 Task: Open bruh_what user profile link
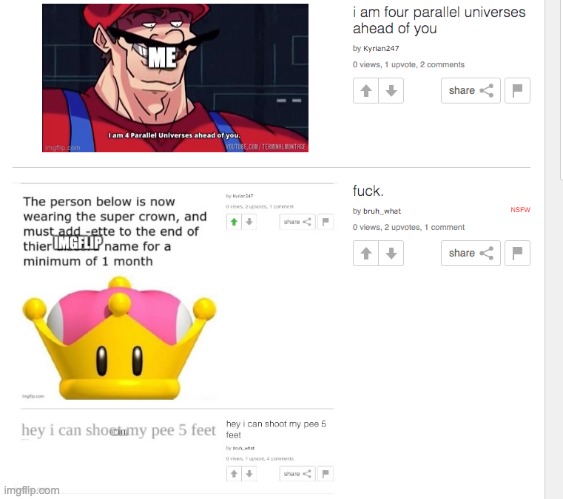click(x=382, y=211)
